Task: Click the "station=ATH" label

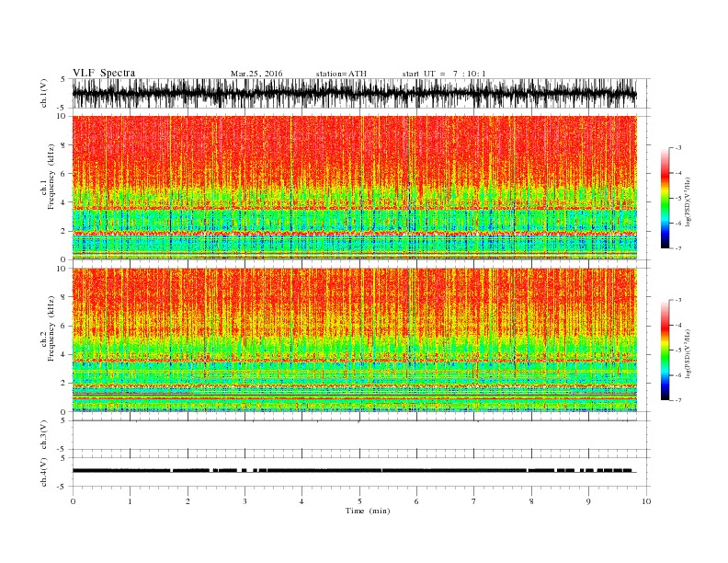Action: (341, 74)
